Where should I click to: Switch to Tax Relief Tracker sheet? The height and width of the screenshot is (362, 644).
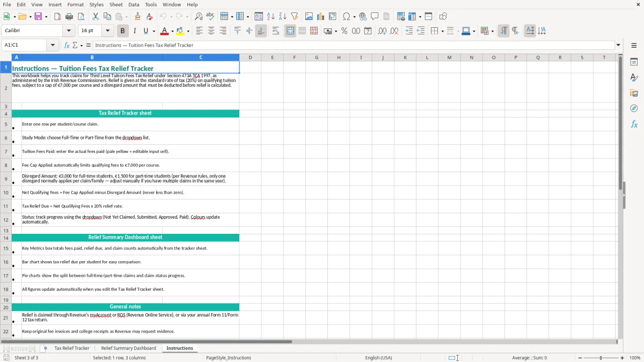click(72, 348)
